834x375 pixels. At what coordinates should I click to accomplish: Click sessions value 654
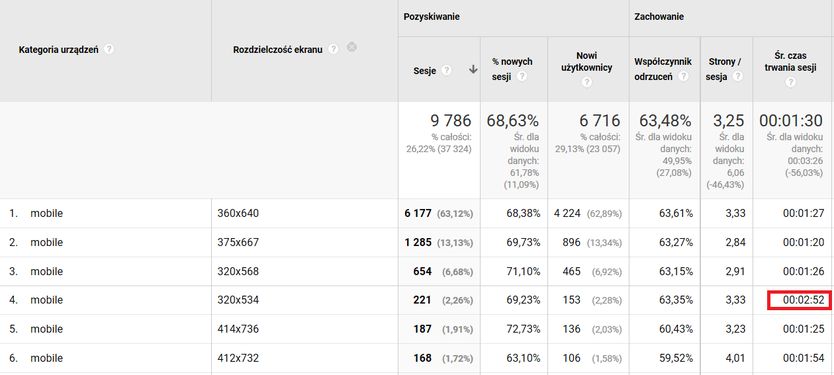click(422, 271)
